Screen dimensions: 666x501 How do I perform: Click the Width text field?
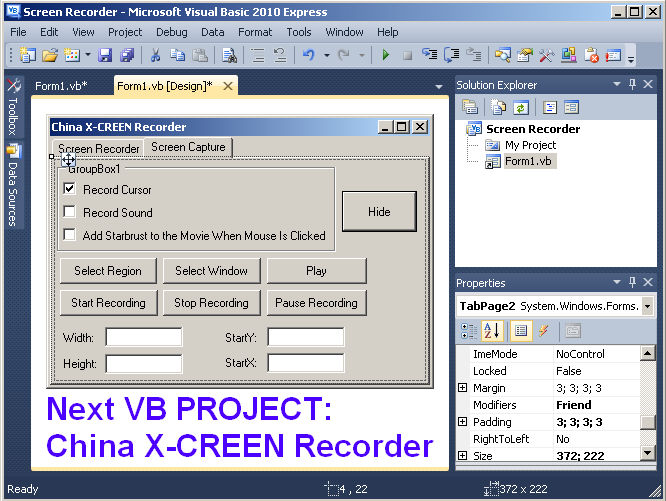(x=144, y=337)
